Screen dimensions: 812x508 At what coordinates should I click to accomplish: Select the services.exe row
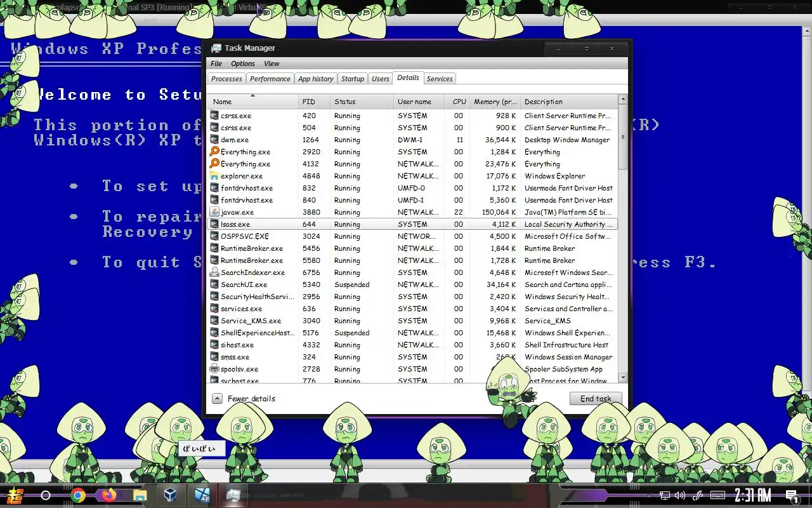(x=412, y=309)
